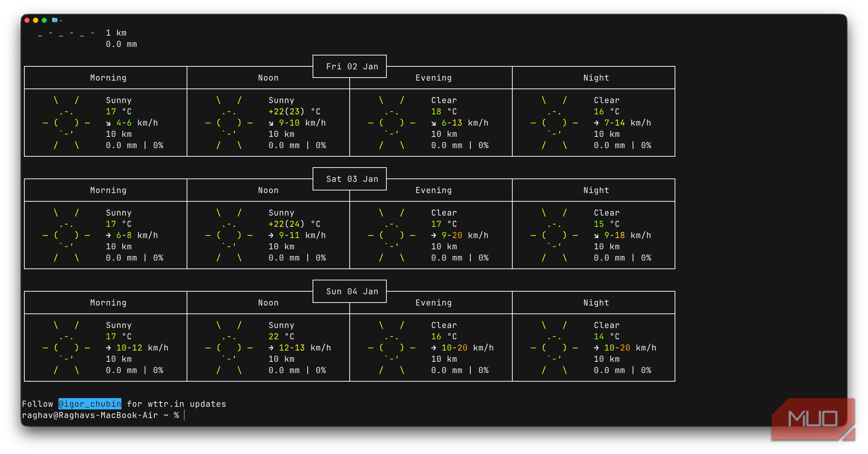The width and height of the screenshot is (868, 454).
Task: Click the wind speed 7-14 km/h
Action: [623, 123]
